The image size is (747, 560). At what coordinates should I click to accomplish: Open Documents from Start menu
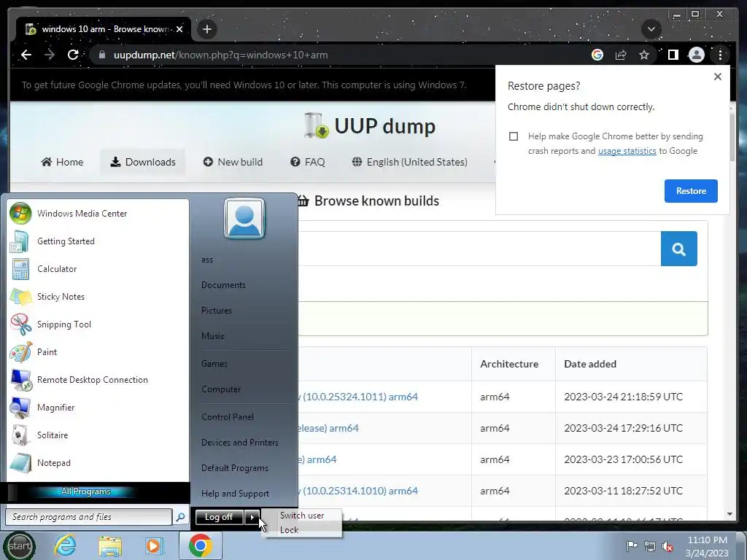click(x=223, y=285)
